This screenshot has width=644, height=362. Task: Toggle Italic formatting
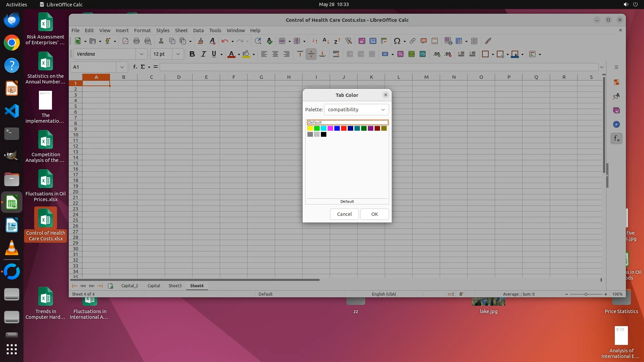tap(203, 54)
